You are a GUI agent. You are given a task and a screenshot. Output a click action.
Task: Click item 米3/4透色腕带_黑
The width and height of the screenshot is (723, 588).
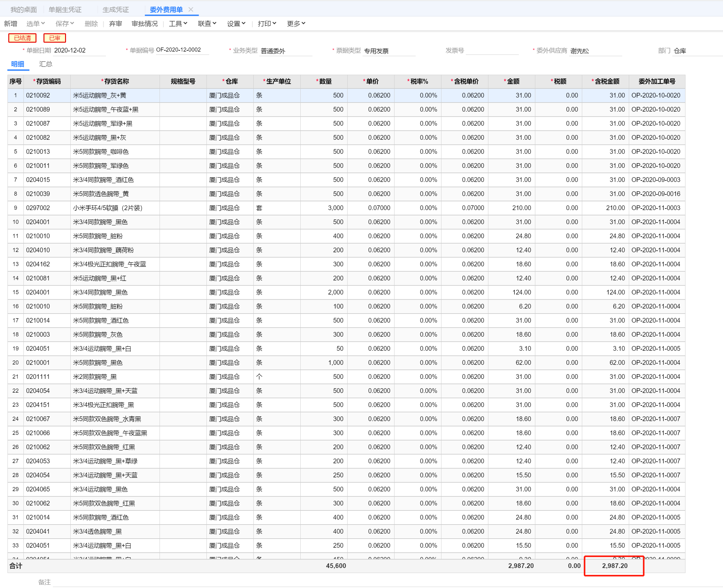pyautogui.click(x=97, y=531)
